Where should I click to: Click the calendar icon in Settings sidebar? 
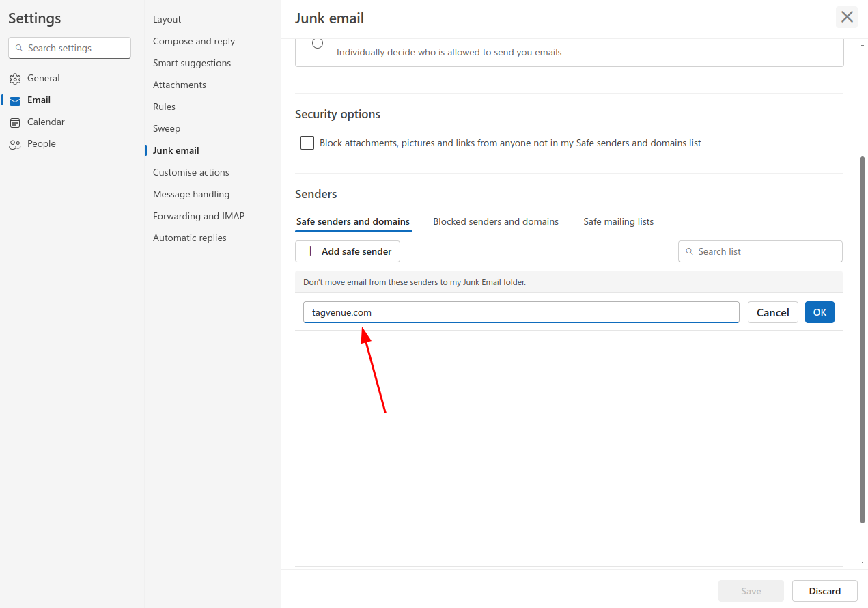pos(15,122)
